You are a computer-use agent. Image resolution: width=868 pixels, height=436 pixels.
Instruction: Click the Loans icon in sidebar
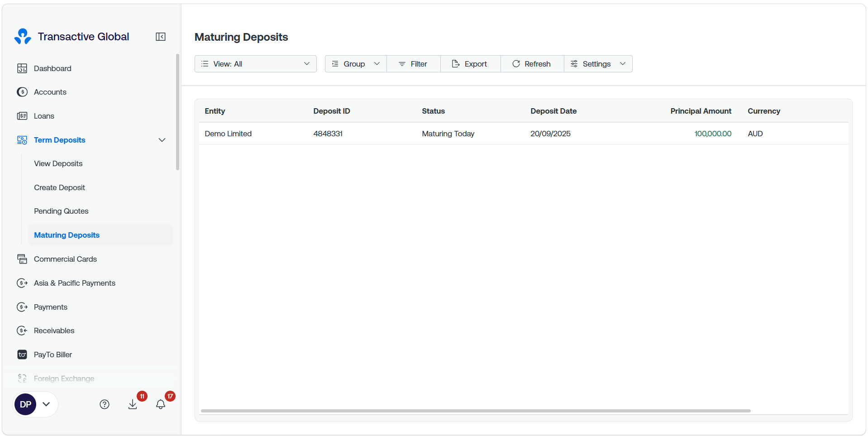coord(22,116)
